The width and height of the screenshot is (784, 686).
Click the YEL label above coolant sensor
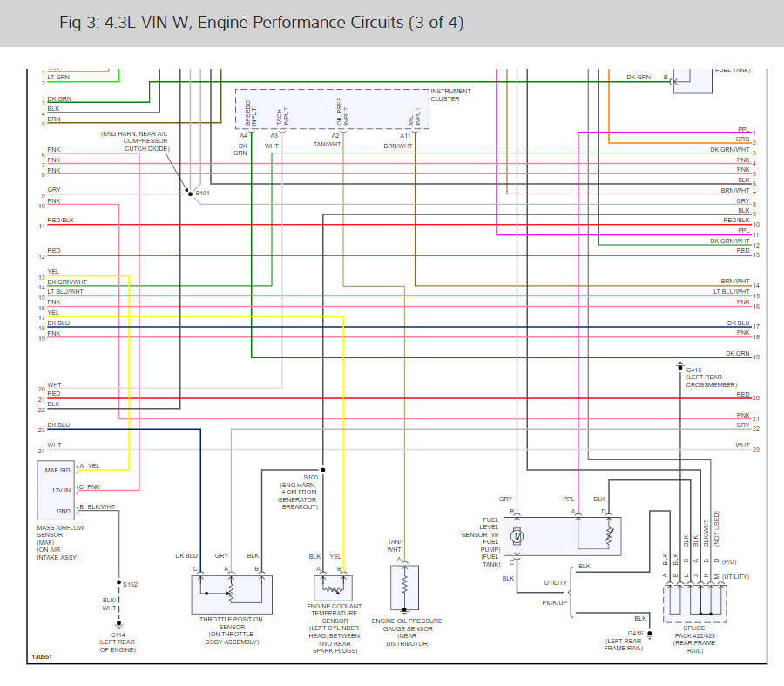(335, 556)
